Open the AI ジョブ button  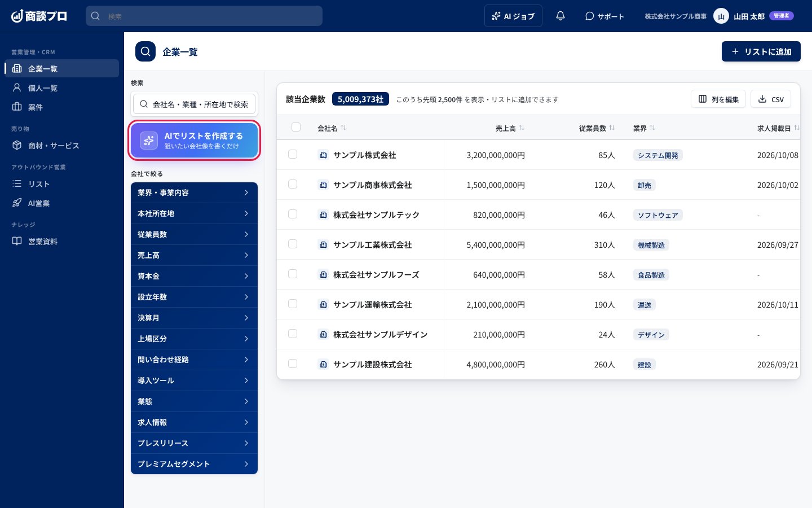coord(513,16)
